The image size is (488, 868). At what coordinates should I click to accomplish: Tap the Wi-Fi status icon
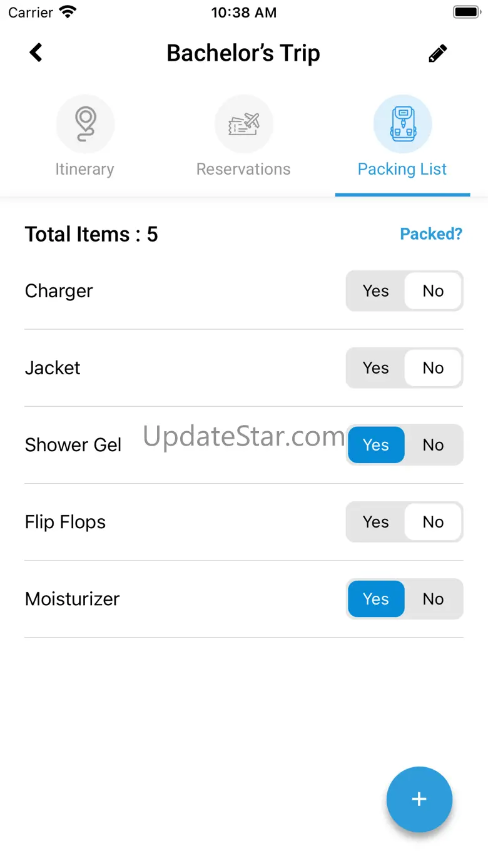click(x=67, y=12)
